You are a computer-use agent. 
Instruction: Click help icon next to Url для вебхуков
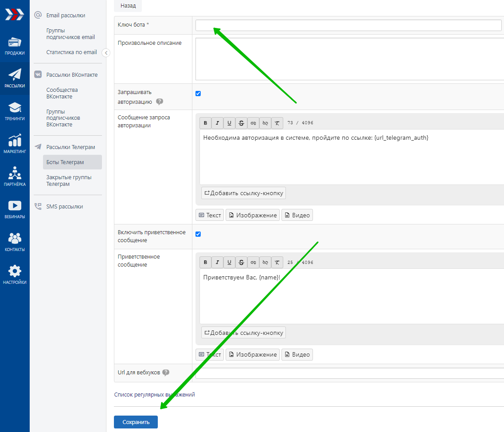tap(166, 373)
